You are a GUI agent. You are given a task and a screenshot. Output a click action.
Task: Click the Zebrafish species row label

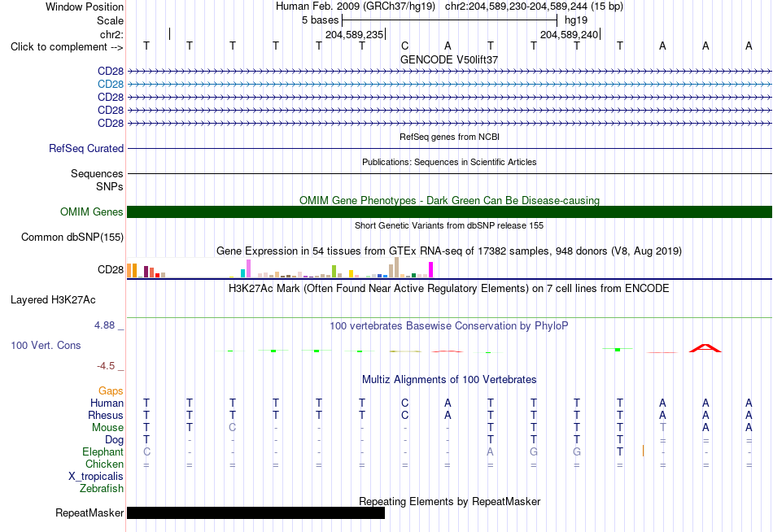pyautogui.click(x=102, y=489)
